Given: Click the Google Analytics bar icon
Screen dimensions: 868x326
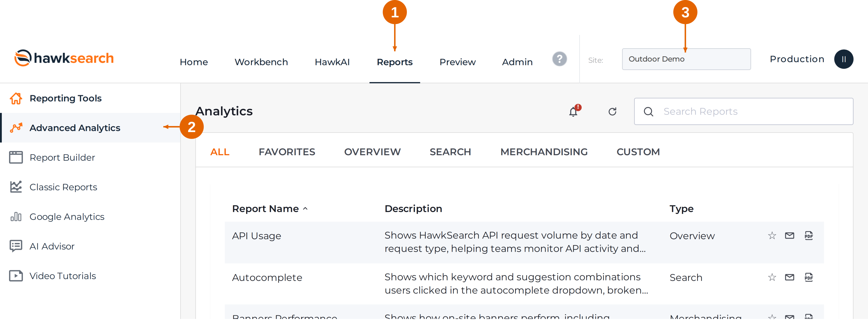Looking at the screenshot, I should (16, 217).
